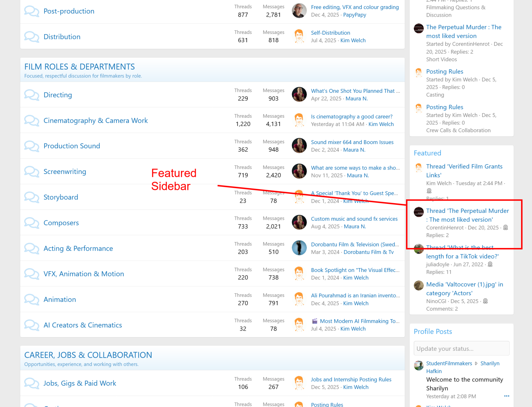Click the Composers forum discussion icon
The image size is (532, 407).
click(32, 222)
